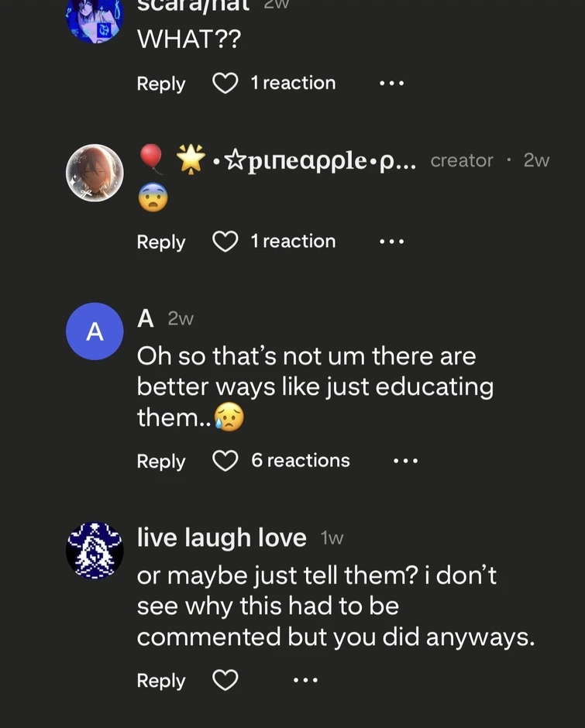Reply to A's educating them comment
The width and height of the screenshot is (585, 728).
coord(161,462)
